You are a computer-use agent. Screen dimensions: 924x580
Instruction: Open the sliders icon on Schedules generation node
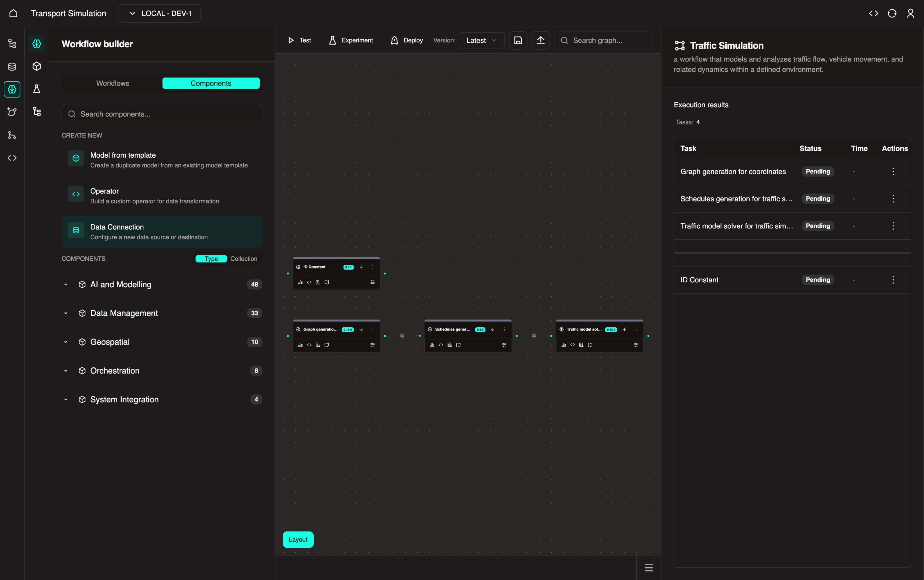[x=504, y=344]
